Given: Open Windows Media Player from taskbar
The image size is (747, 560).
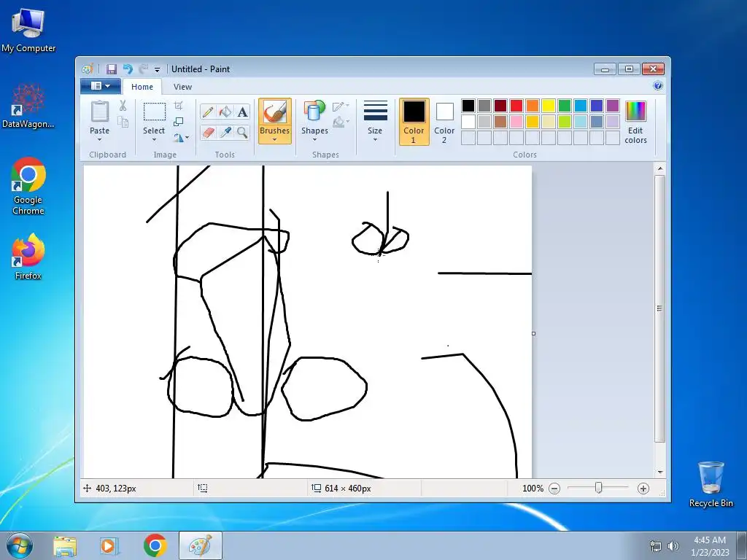Looking at the screenshot, I should [108, 545].
